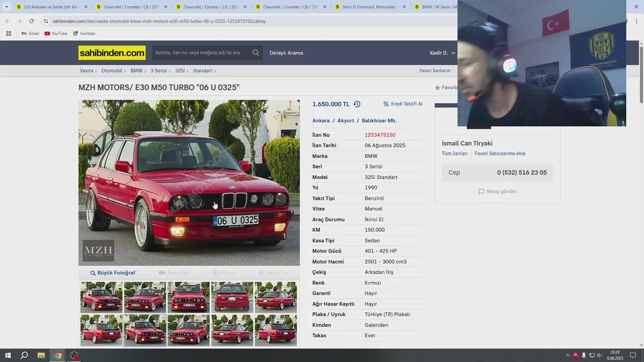Open the Google apps grid icon
This screenshot has width=644, height=362.
(x=9, y=34)
